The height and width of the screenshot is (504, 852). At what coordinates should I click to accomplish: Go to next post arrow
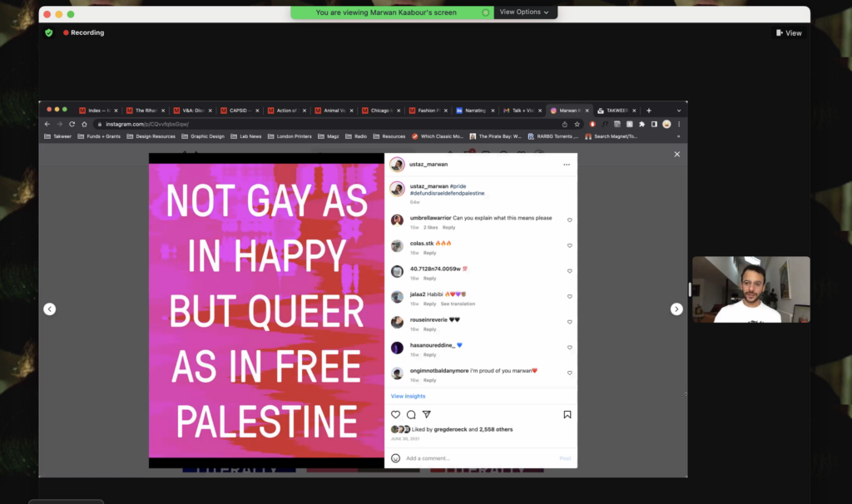676,309
